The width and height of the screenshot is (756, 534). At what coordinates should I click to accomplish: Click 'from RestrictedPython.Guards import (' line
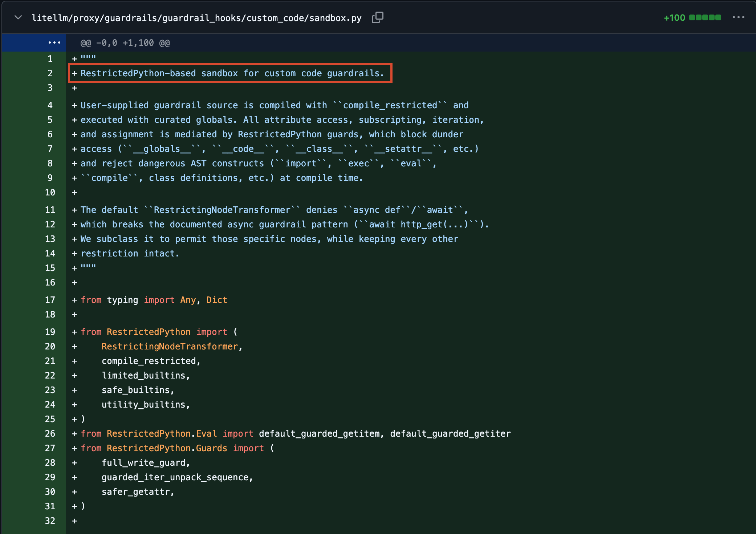[177, 448]
